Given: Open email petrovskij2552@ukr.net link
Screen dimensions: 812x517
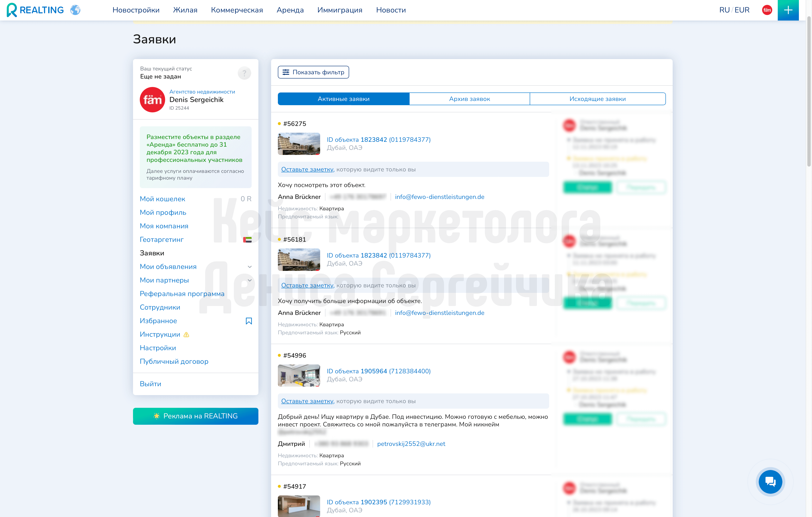Looking at the screenshot, I should point(411,444).
